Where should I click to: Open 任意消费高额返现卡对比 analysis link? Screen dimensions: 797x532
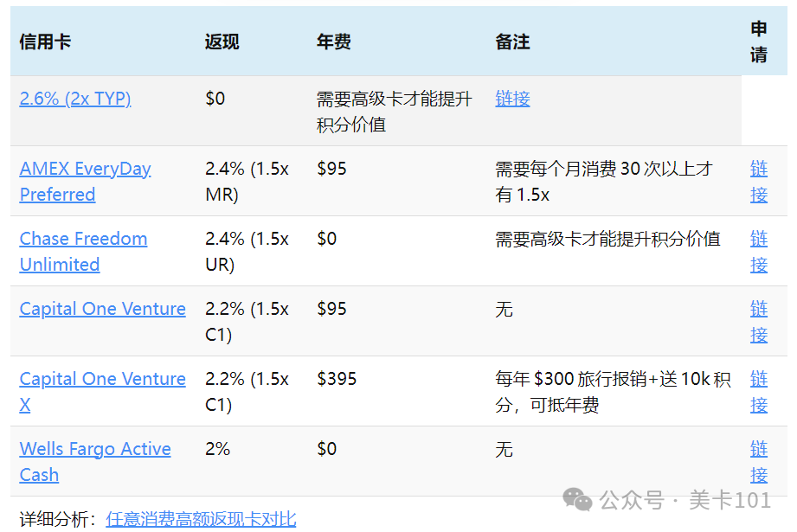click(201, 519)
